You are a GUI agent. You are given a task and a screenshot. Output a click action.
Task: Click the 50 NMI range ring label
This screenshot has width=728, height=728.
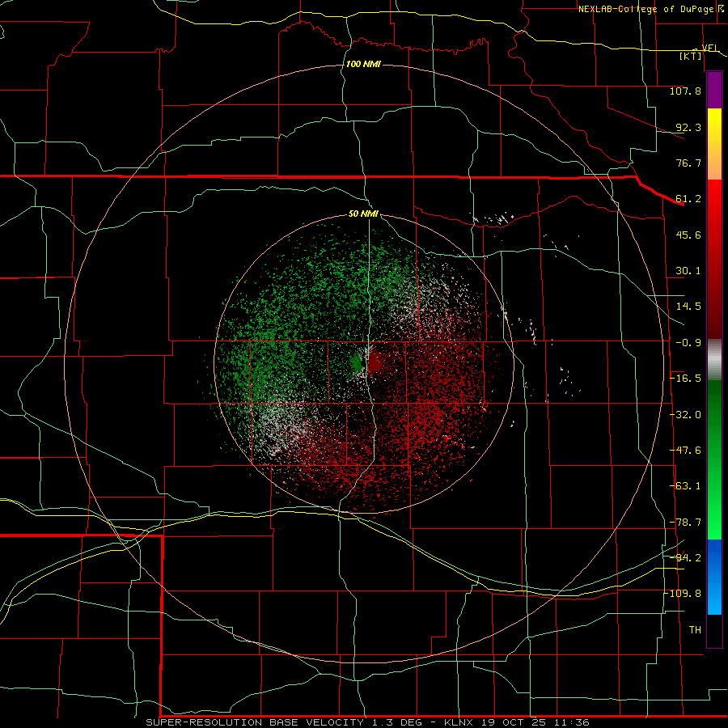(363, 214)
